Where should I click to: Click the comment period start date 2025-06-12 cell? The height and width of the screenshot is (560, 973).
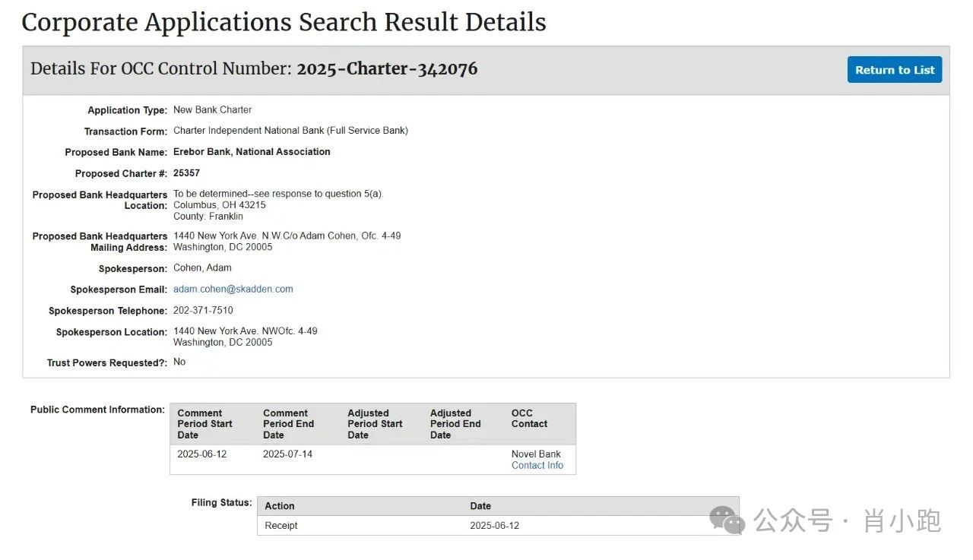pyautogui.click(x=201, y=454)
